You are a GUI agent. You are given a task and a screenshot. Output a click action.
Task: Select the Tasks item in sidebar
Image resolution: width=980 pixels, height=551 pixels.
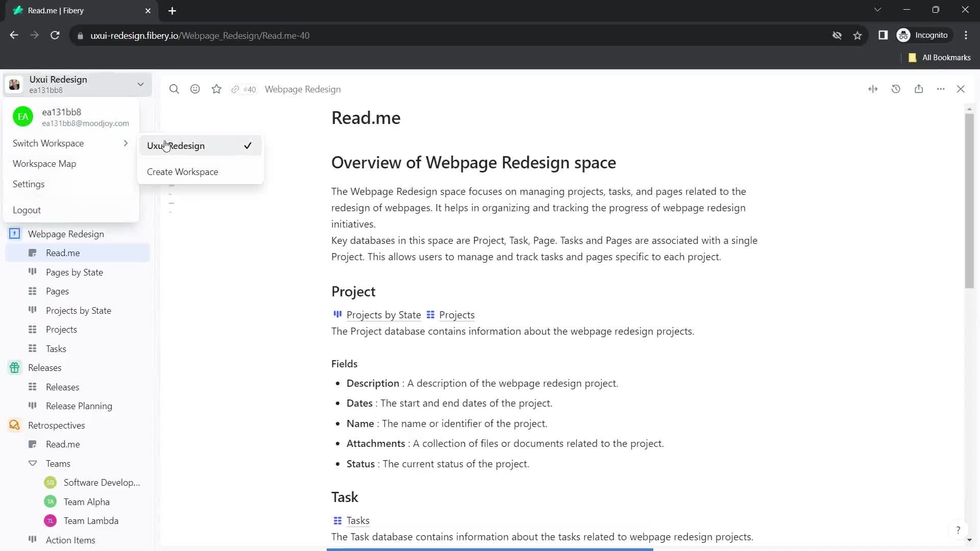[x=56, y=348]
